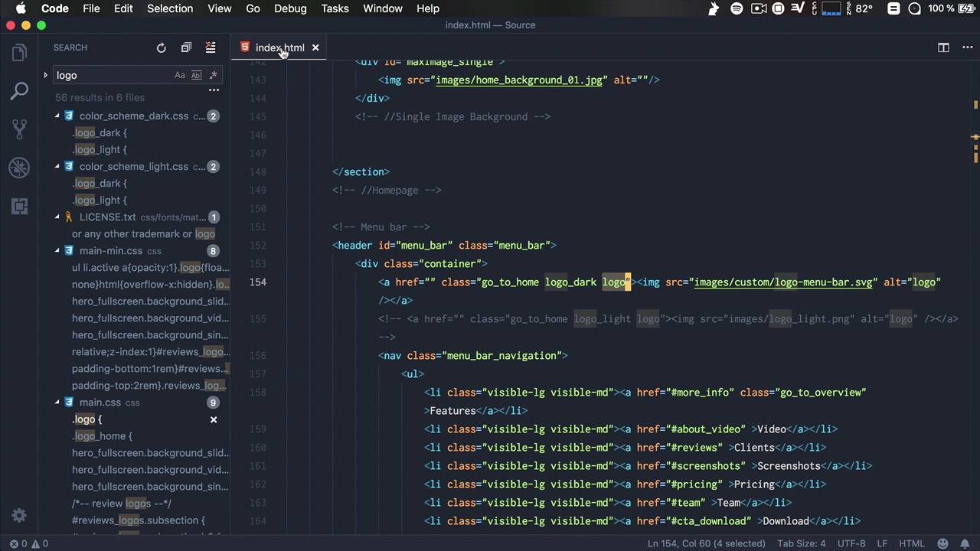The height and width of the screenshot is (551, 980).
Task: Collapse main-min.css results
Action: [57, 250]
